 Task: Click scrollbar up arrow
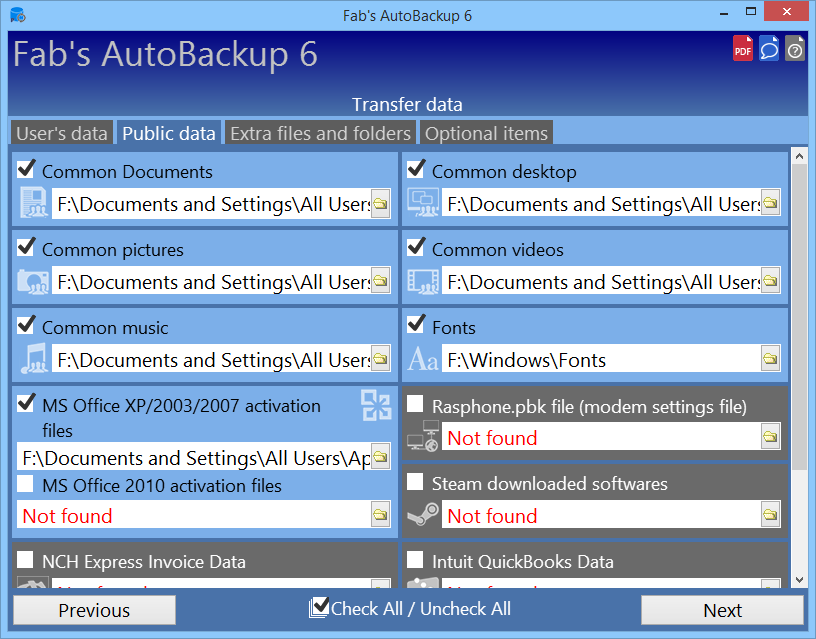[799, 155]
